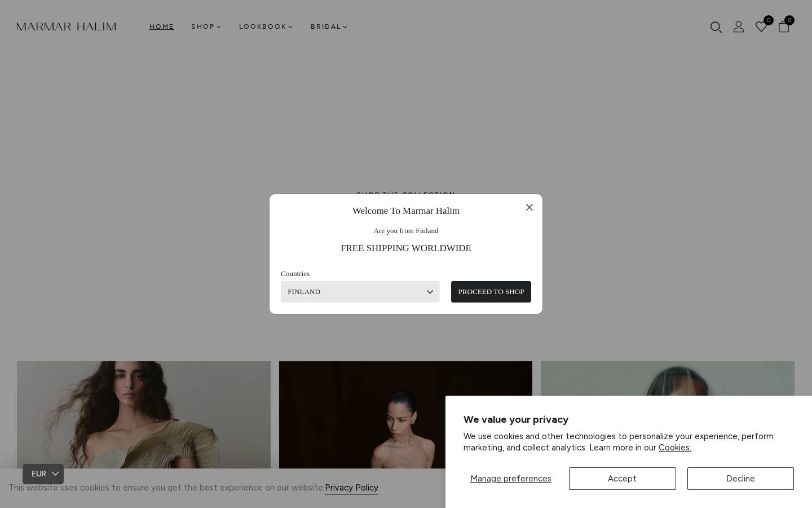The image size is (812, 508).
Task: Click the 'FREE SHIPPING WORLDWIDE' text
Action: click(406, 248)
